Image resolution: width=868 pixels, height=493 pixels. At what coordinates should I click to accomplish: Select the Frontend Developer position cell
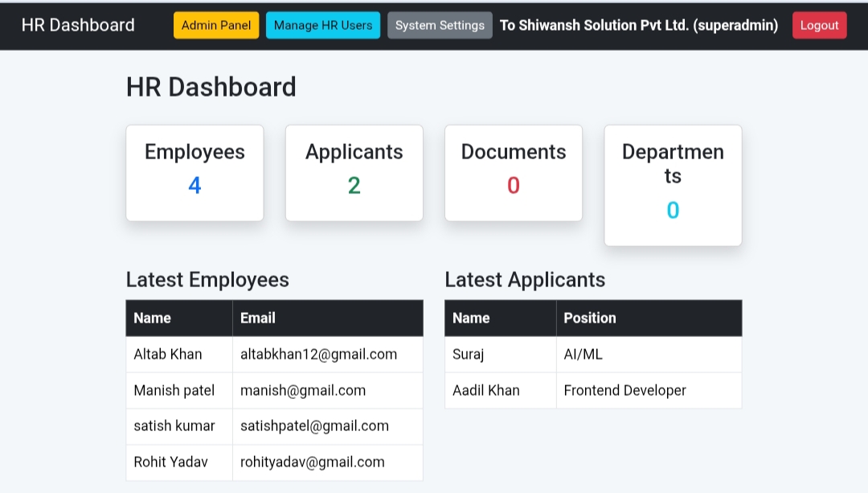pos(649,390)
